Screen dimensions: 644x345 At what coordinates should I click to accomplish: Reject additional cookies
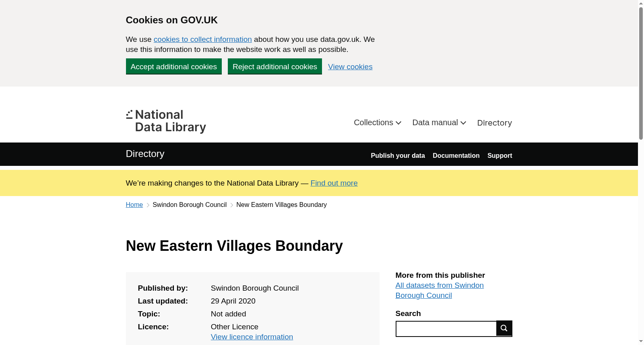pos(275,66)
